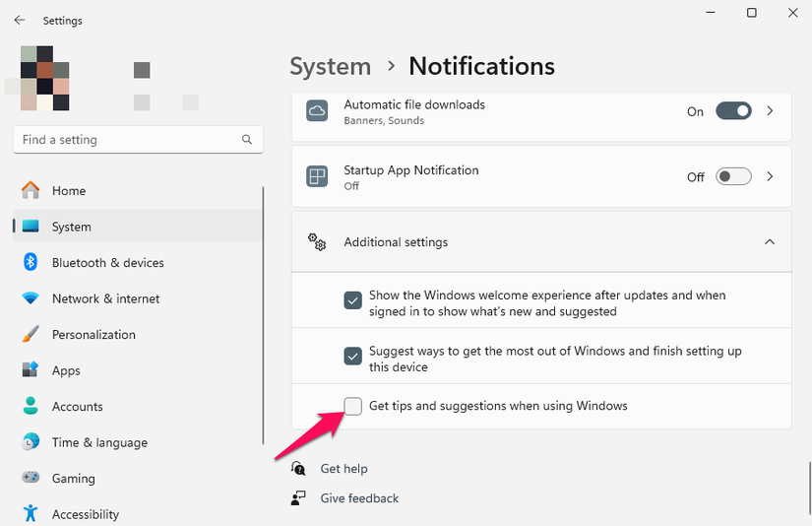This screenshot has width=812, height=526.
Task: Click the Personalization paintbrush icon
Action: coord(31,335)
